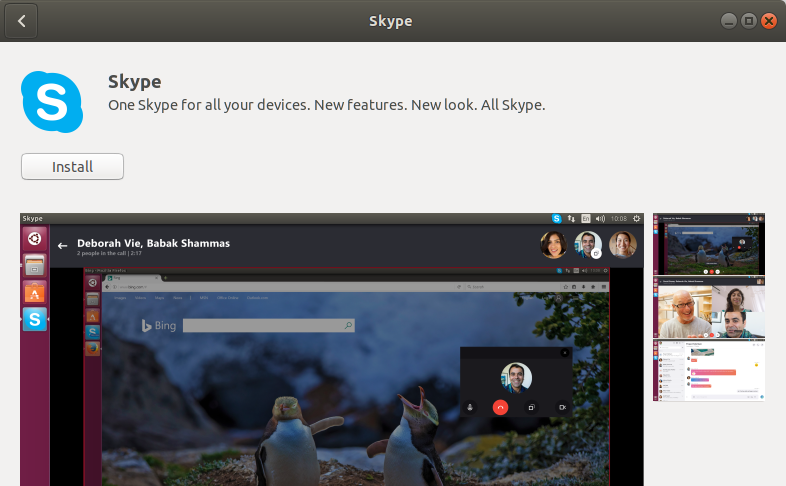Click the microphone mute icon in screenshot
786x486 pixels.
[x=470, y=407]
